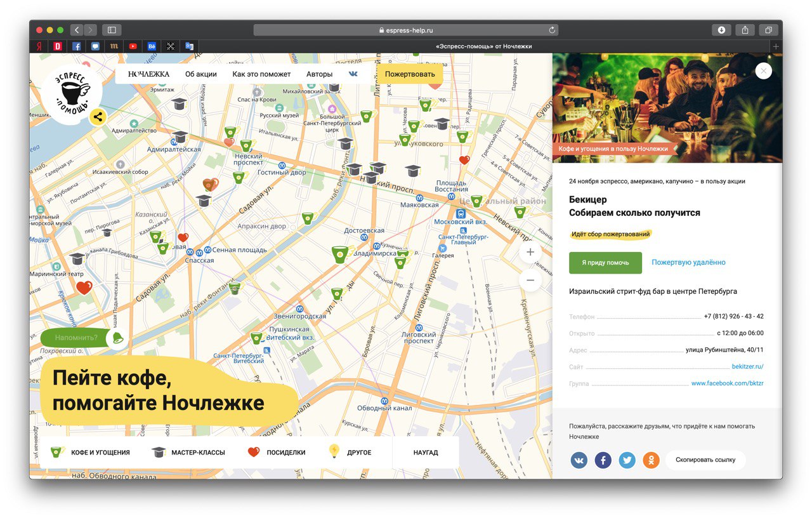Click the espress-help.ru address bar
This screenshot has height=518, width=812.
[x=406, y=30]
